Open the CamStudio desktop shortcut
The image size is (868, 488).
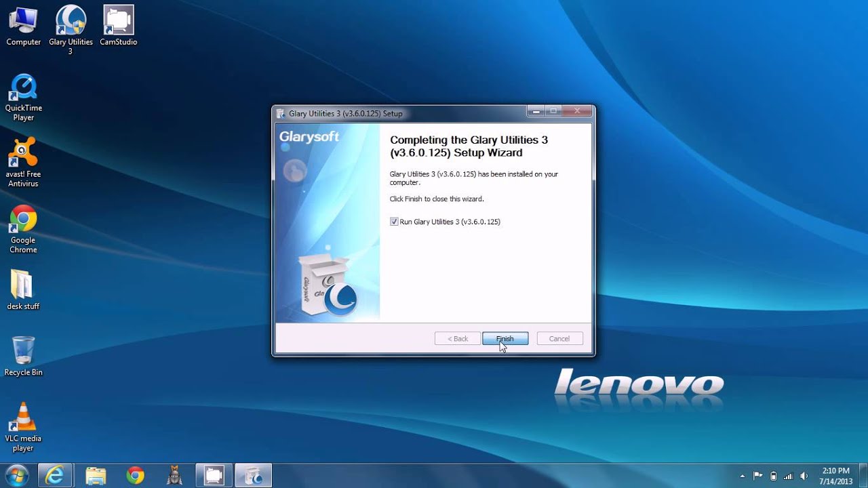click(118, 27)
